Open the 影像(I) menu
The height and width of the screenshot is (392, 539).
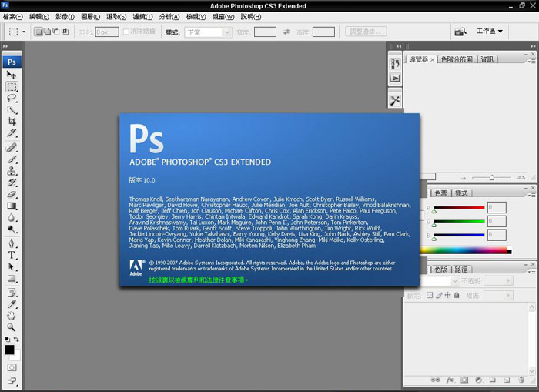[x=65, y=17]
